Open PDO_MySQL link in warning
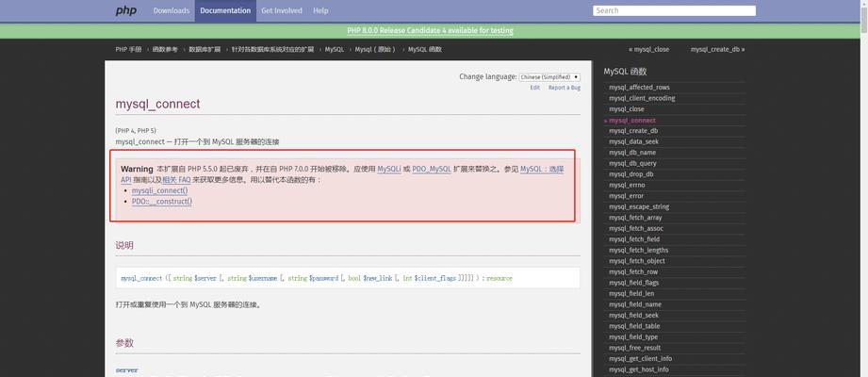 click(432, 169)
